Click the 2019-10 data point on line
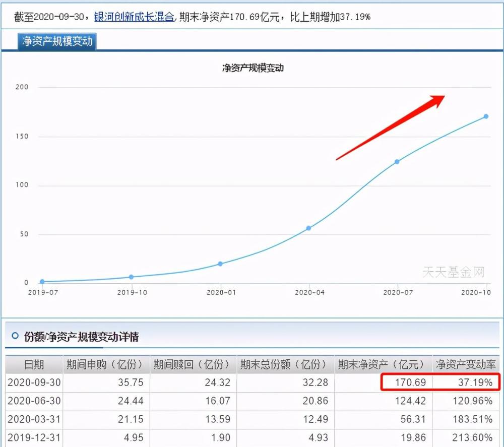The image size is (504, 447). click(131, 277)
